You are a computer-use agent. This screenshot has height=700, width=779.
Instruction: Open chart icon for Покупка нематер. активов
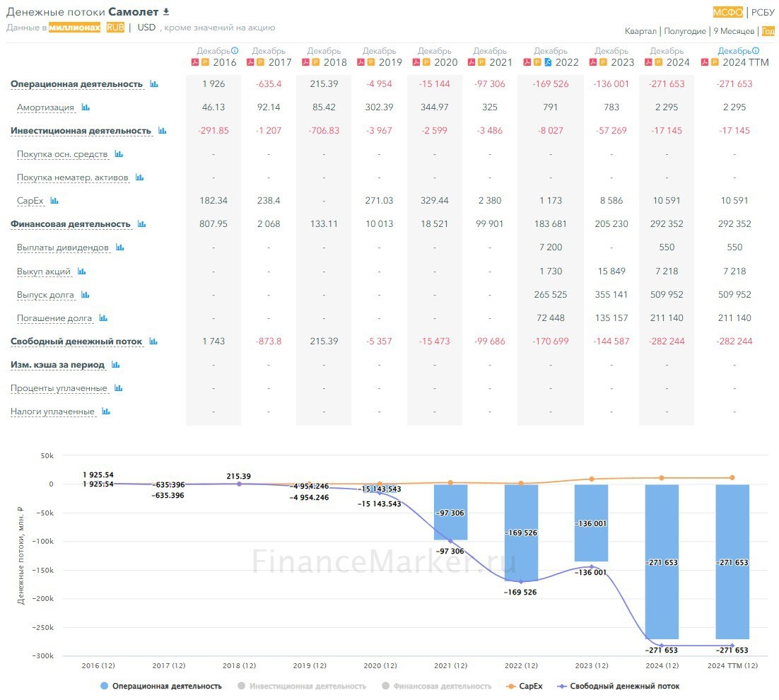click(x=139, y=177)
